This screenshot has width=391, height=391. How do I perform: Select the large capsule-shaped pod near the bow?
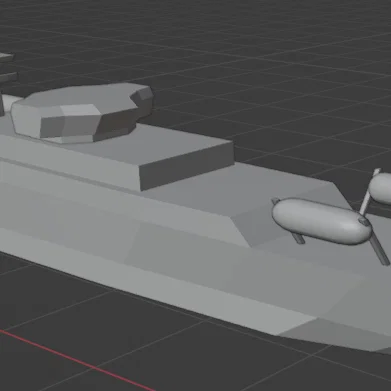click(321, 221)
